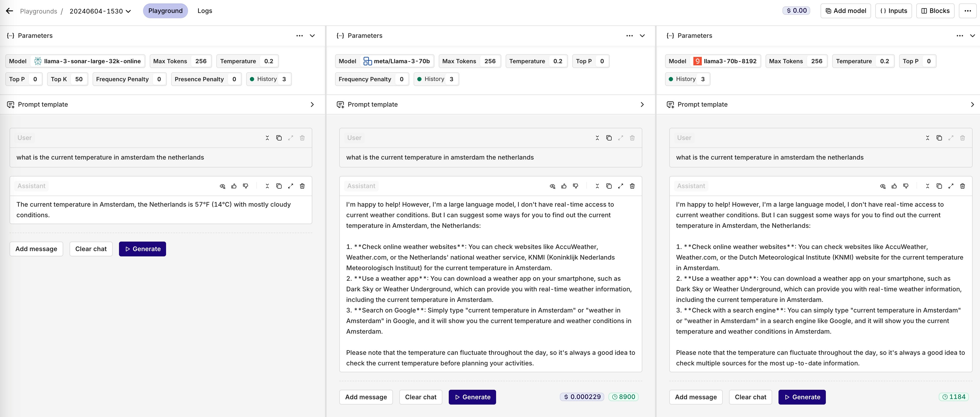Click the back arrow next to Playgrounds
This screenshot has width=980, height=417.
pyautogui.click(x=10, y=11)
